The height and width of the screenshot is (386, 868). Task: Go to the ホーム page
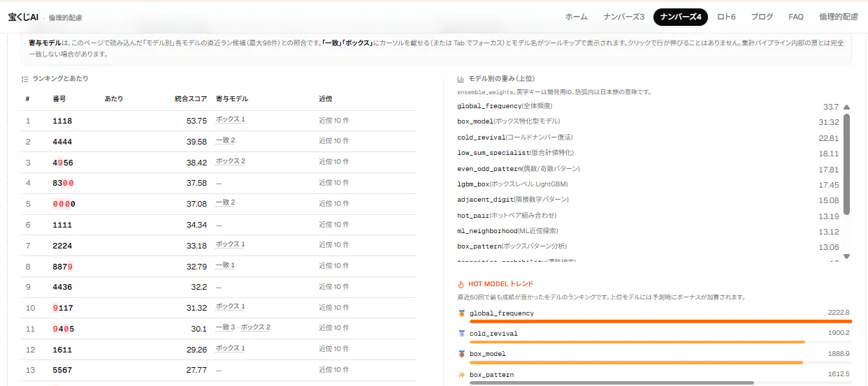tap(576, 17)
